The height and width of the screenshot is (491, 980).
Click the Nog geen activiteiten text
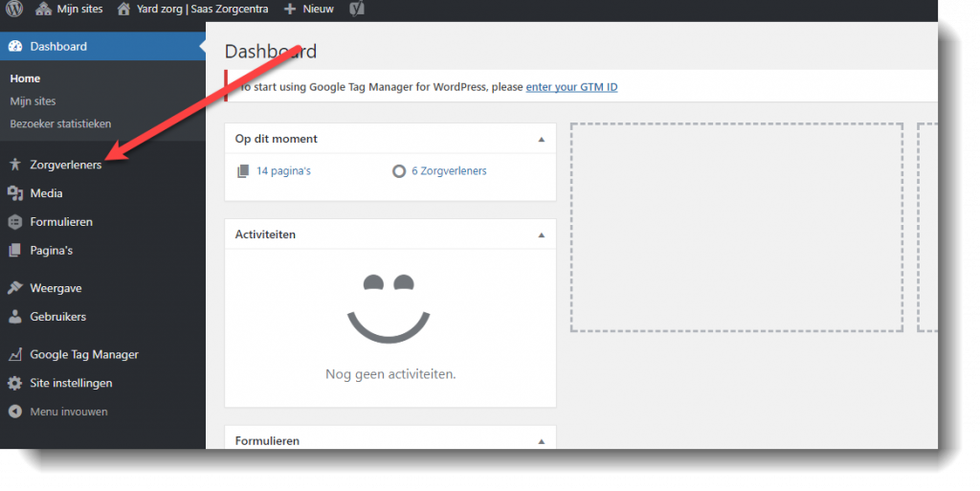coord(390,374)
